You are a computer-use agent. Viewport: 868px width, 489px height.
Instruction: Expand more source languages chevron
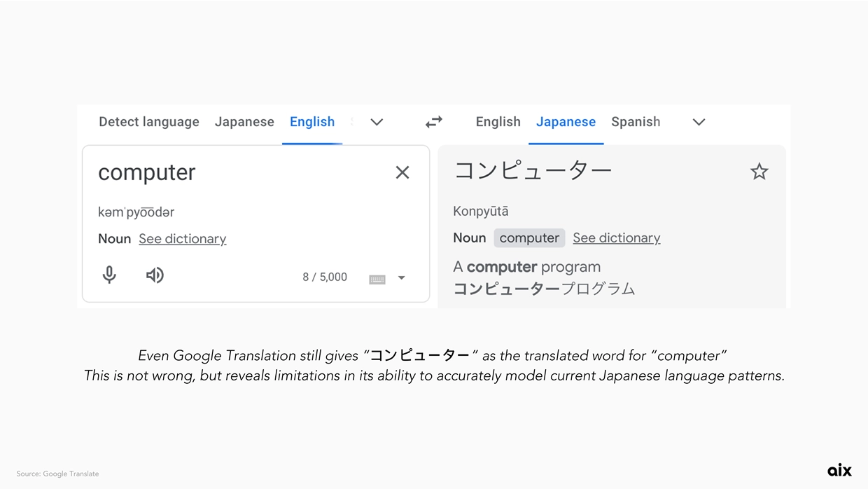[x=377, y=122]
